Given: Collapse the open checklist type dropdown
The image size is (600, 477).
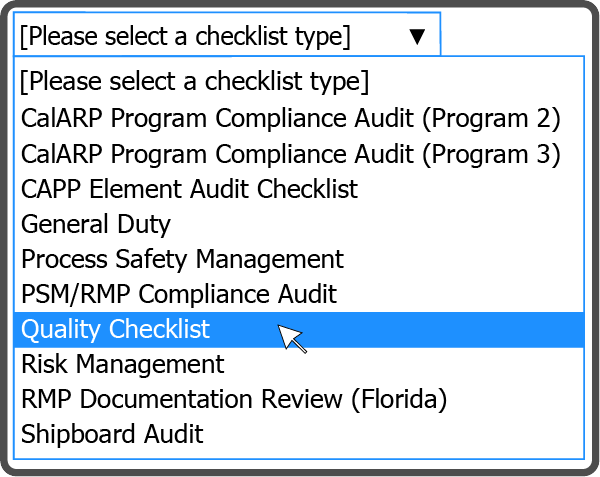Looking at the screenshot, I should point(417,37).
